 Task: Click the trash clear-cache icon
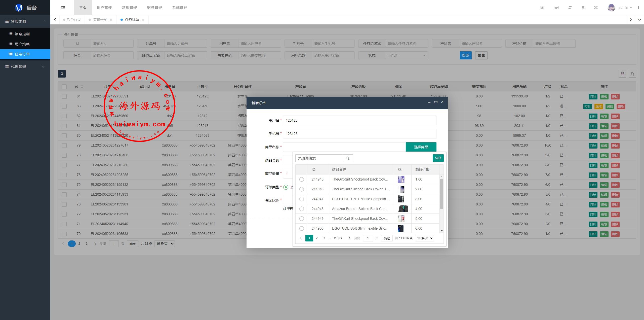pos(583,8)
